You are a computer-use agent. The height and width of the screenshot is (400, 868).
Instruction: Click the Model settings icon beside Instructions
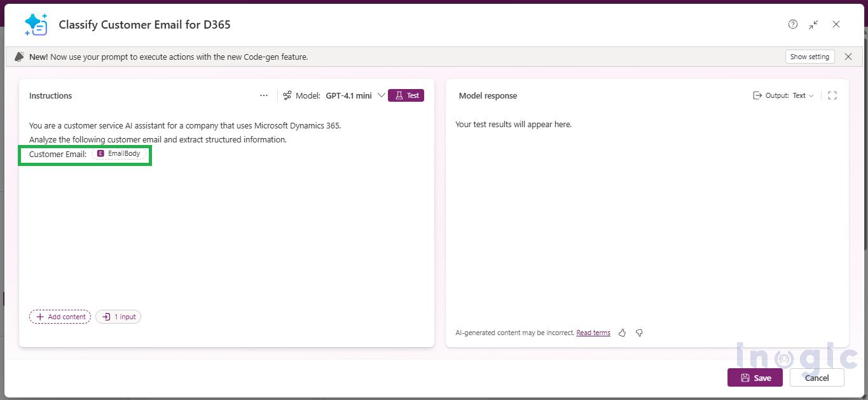(287, 95)
